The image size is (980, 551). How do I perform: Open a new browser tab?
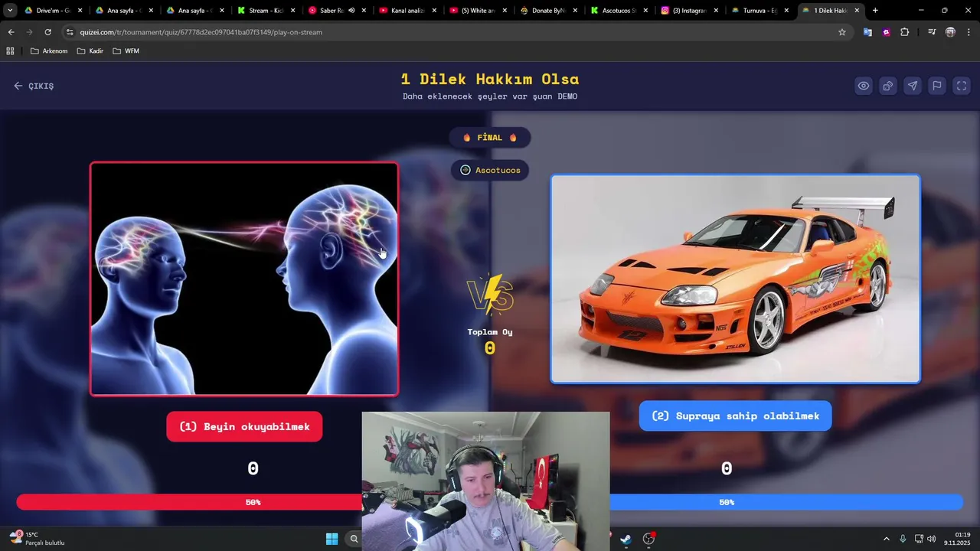[875, 11]
